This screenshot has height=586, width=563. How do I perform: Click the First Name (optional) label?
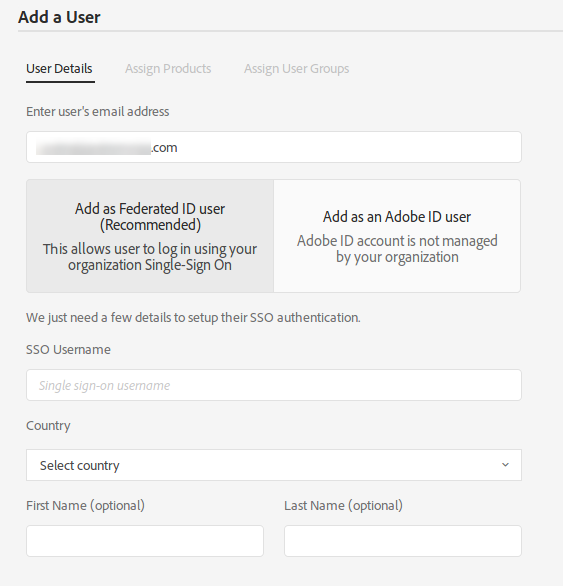pos(86,506)
